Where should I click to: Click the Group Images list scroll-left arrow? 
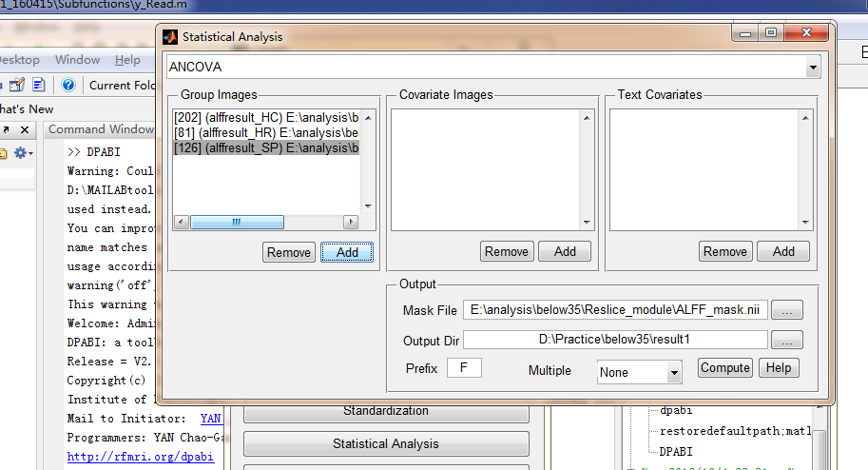tap(181, 223)
